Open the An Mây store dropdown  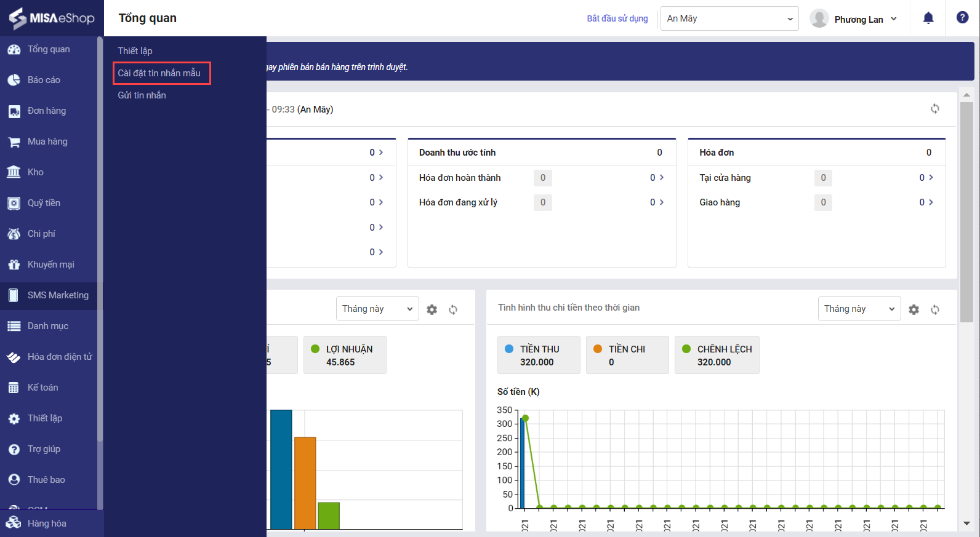729,18
